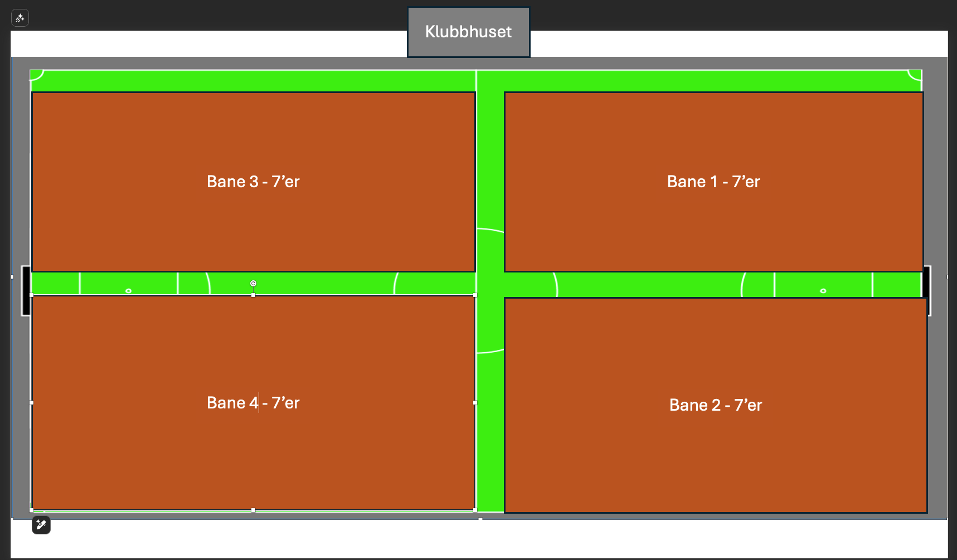This screenshot has width=957, height=560.
Task: Click the left penalty spot on the pitch
Action: (x=129, y=291)
